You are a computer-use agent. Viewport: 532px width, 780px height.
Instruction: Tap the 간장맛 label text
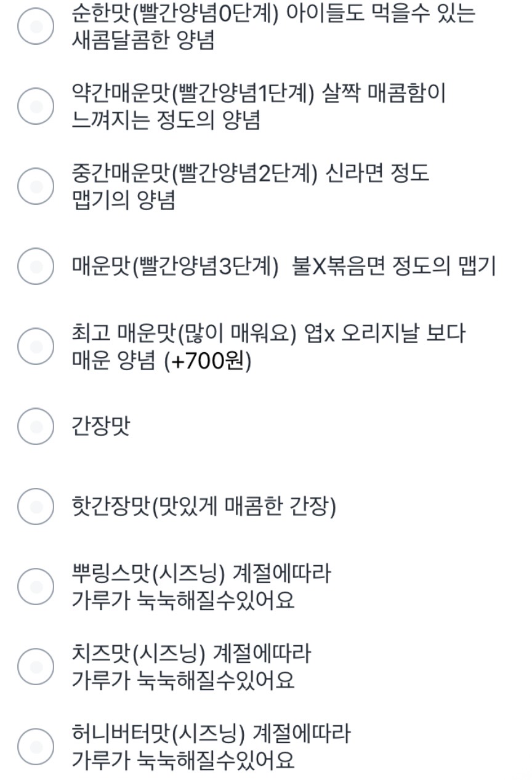coord(101,426)
